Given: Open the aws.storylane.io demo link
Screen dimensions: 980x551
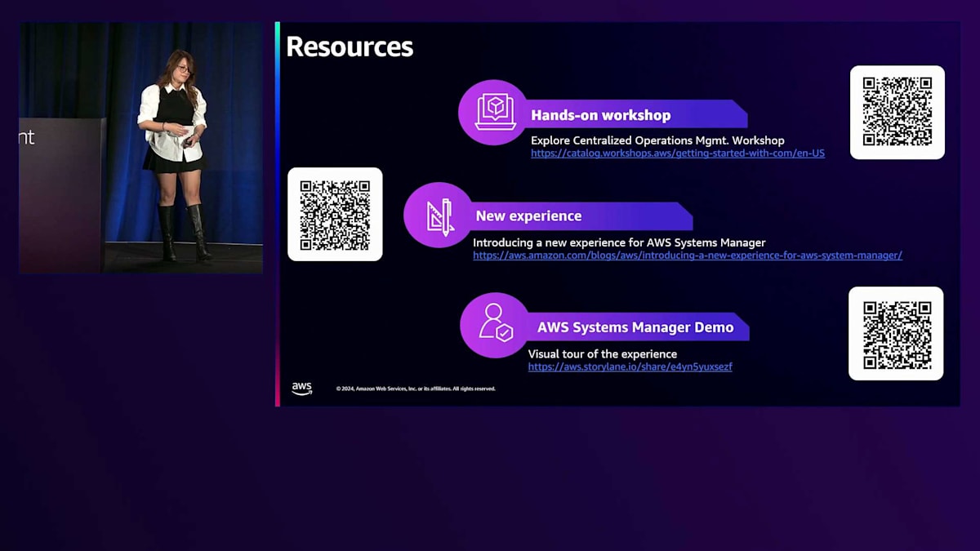Looking at the screenshot, I should tap(630, 367).
